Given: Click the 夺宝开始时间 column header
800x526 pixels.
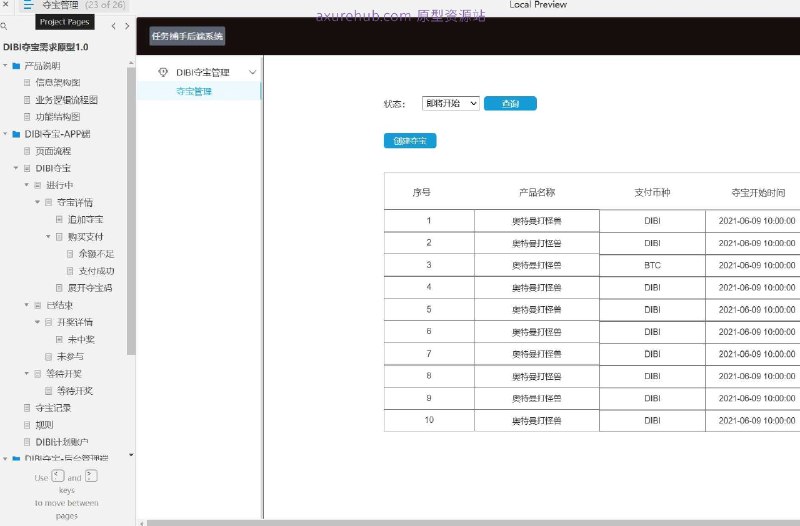Looking at the screenshot, I should coord(758,192).
